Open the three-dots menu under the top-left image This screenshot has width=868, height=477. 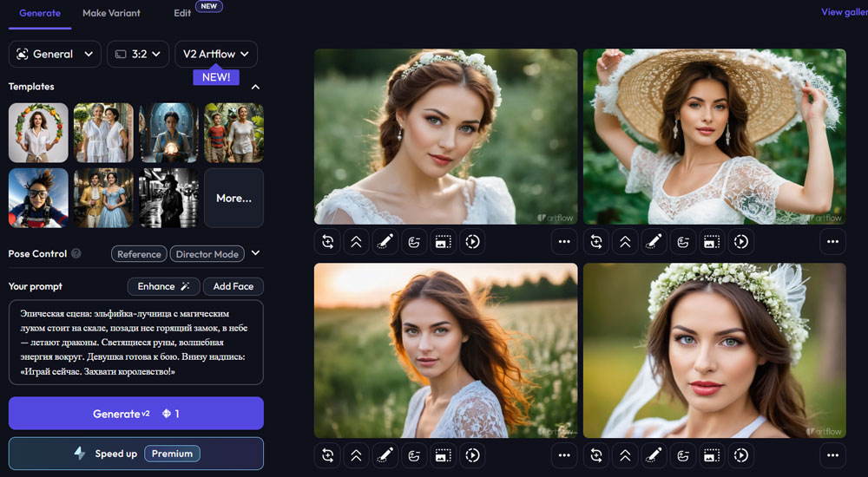pos(564,242)
